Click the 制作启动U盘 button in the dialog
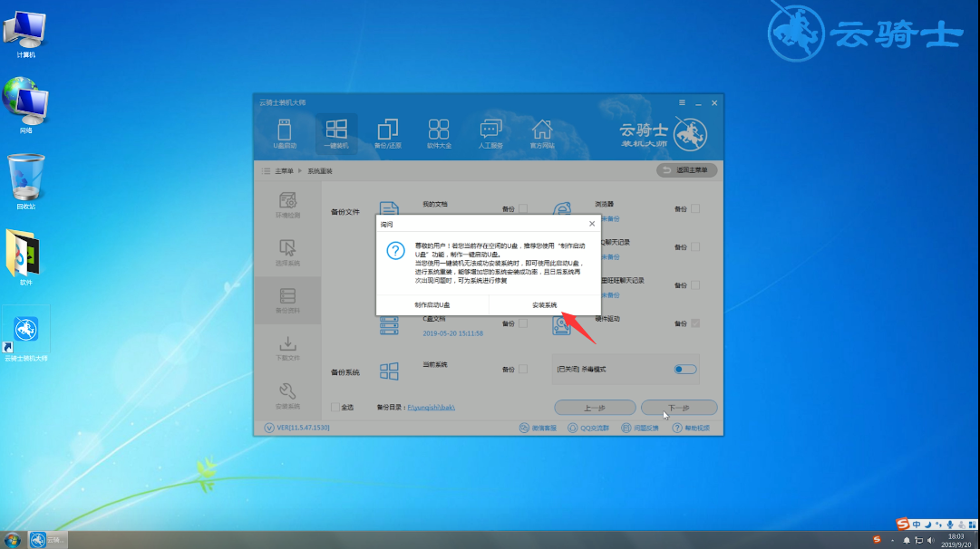 [x=432, y=304]
